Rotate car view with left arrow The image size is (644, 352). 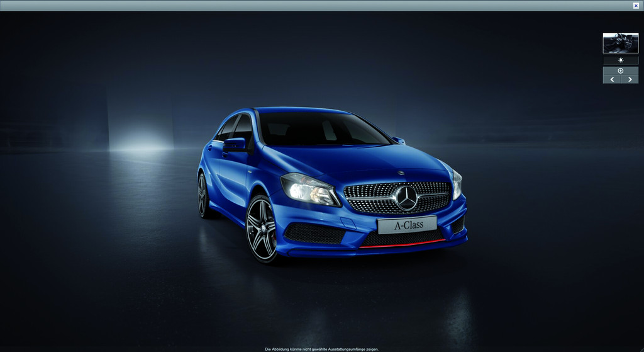(x=611, y=79)
